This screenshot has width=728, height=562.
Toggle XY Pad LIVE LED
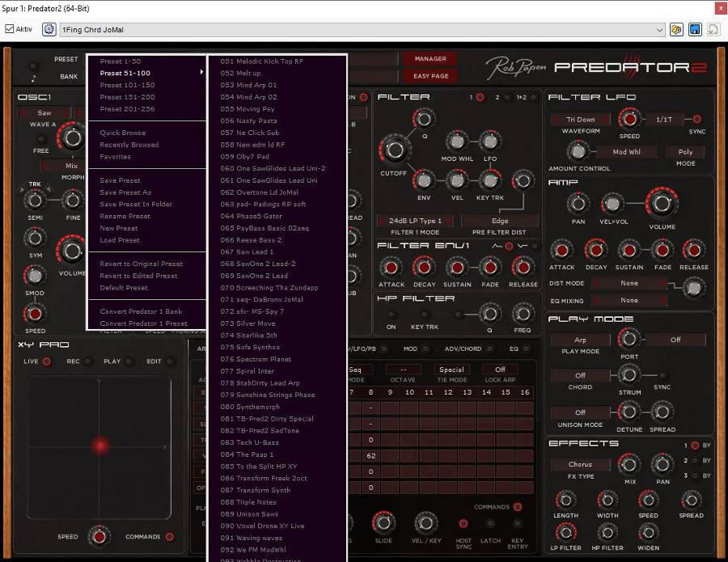47,361
